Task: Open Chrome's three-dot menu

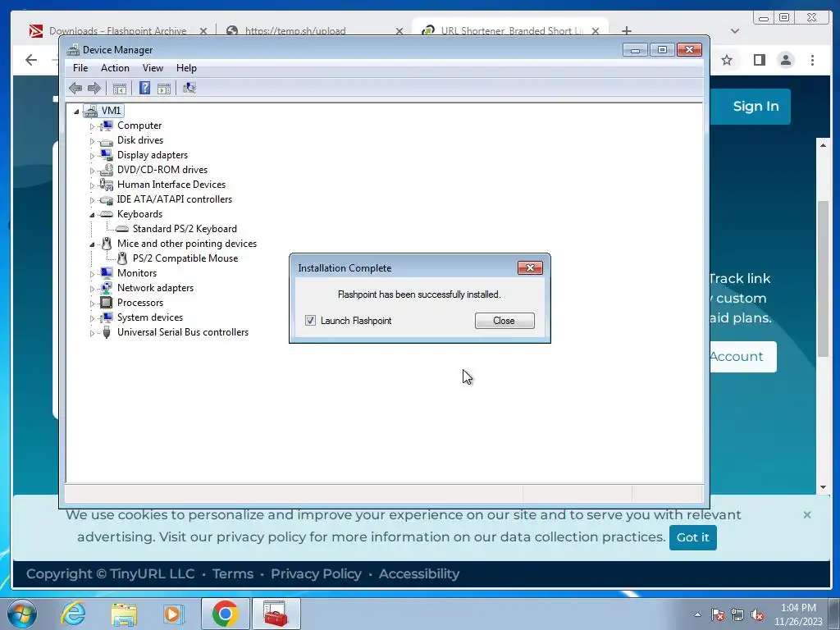Action: [812, 60]
